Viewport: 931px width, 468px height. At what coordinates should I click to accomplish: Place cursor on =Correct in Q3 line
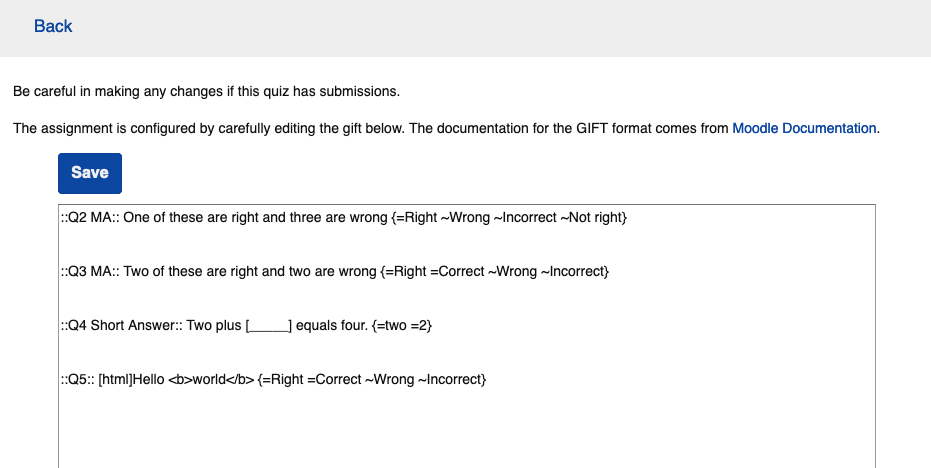point(459,272)
